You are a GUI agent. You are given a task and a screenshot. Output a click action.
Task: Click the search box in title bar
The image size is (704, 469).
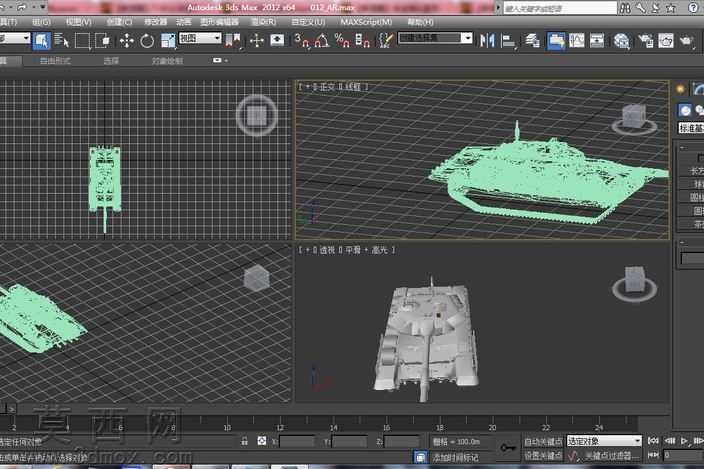click(x=560, y=8)
